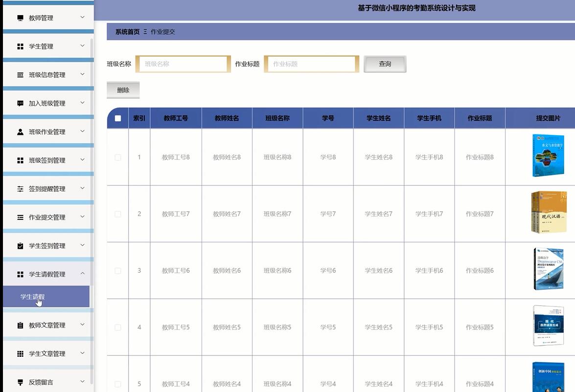Check the checkbox for row 教师工号4
This screenshot has height=392, width=575.
pos(118,384)
